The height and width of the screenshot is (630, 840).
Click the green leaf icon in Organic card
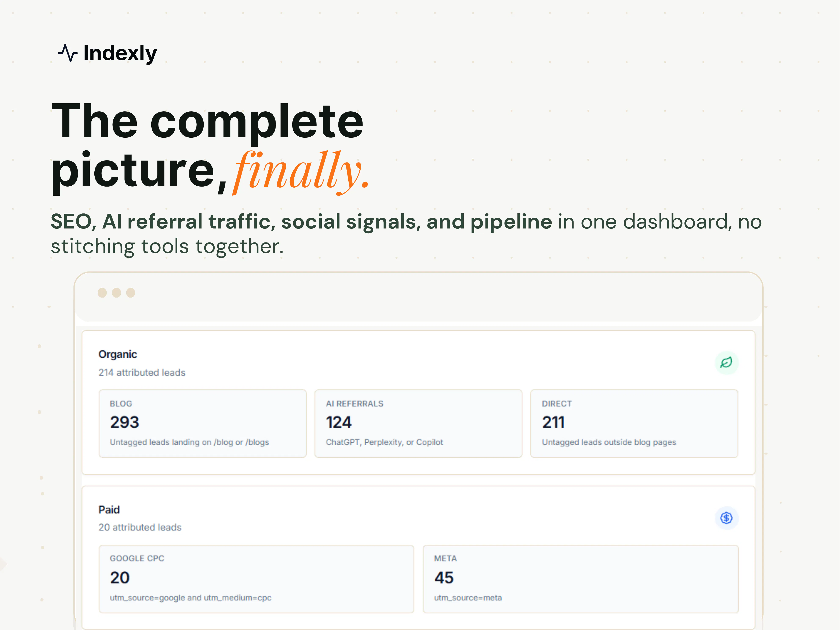[727, 363]
